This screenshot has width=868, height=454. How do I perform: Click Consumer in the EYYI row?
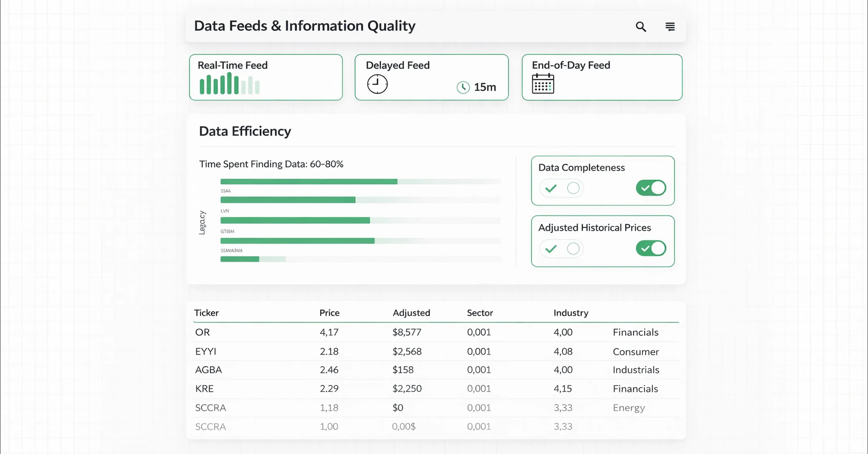coord(635,352)
